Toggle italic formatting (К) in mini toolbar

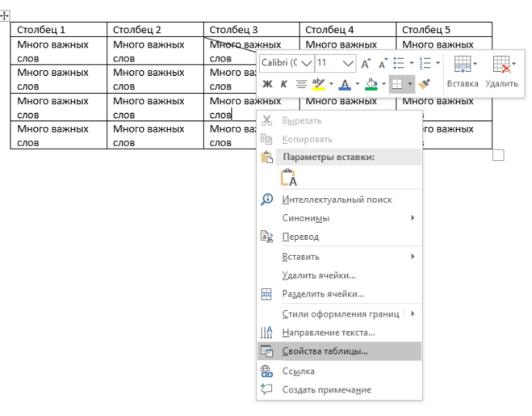(283, 84)
